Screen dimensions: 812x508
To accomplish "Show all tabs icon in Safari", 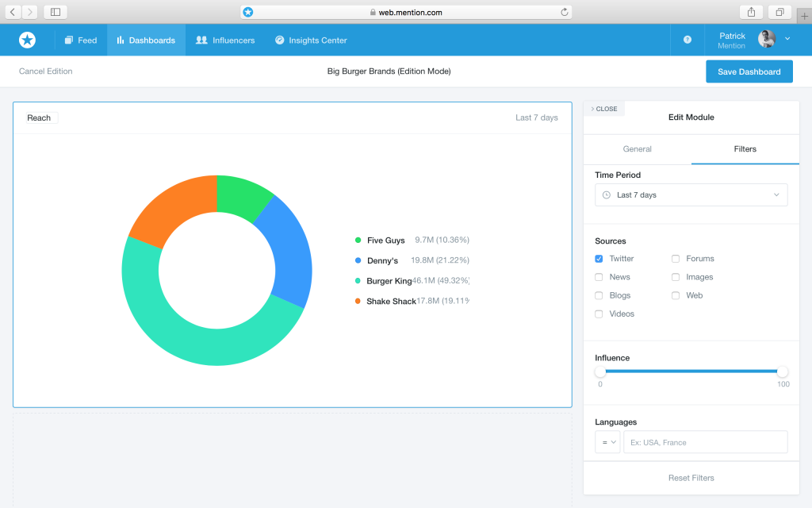I will pos(779,12).
